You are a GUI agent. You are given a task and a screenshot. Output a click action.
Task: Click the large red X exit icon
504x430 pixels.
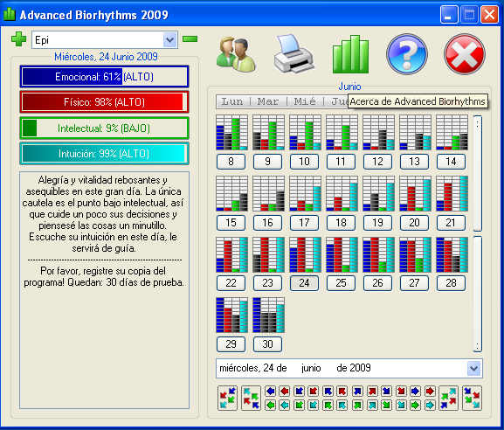coord(465,54)
